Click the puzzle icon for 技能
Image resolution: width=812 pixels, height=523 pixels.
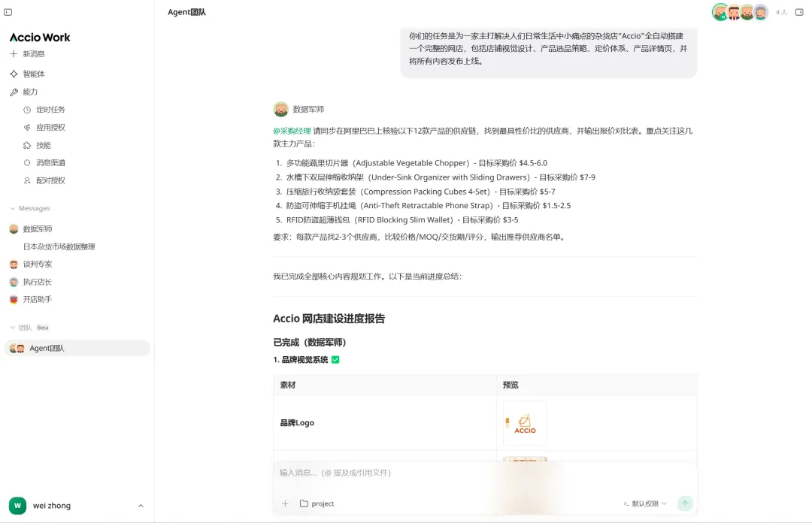[27, 146]
